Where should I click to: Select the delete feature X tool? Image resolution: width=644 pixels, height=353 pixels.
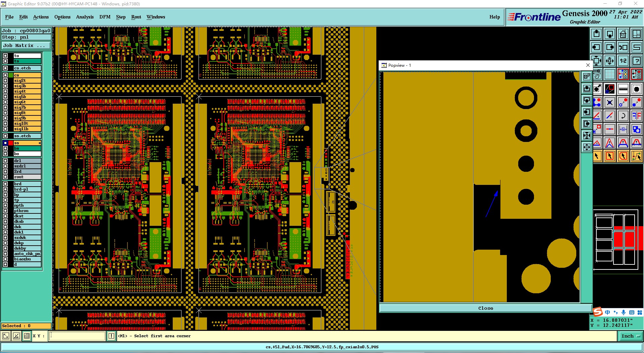coord(610,102)
